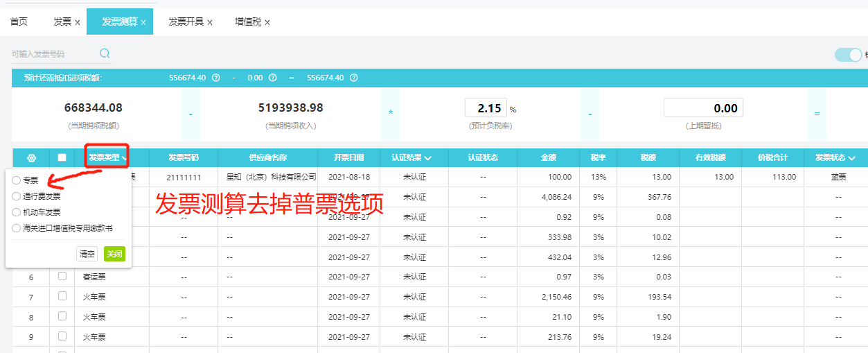Click amount cell 4,086.24
868x353 pixels.
pos(549,197)
